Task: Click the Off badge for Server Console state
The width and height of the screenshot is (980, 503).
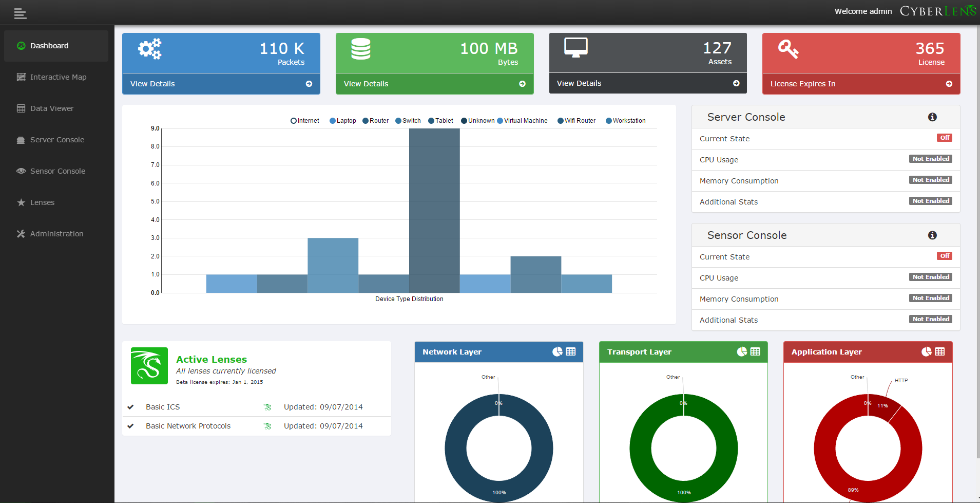Action: pos(944,138)
